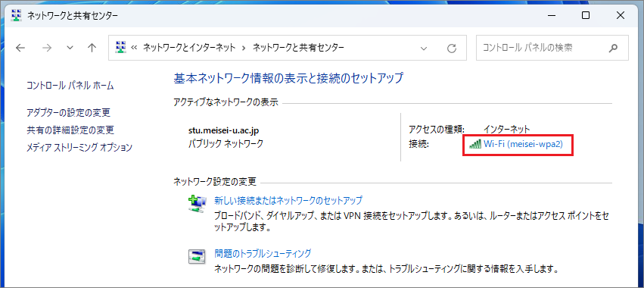
Task: Click the search magnifier icon
Action: tap(613, 49)
